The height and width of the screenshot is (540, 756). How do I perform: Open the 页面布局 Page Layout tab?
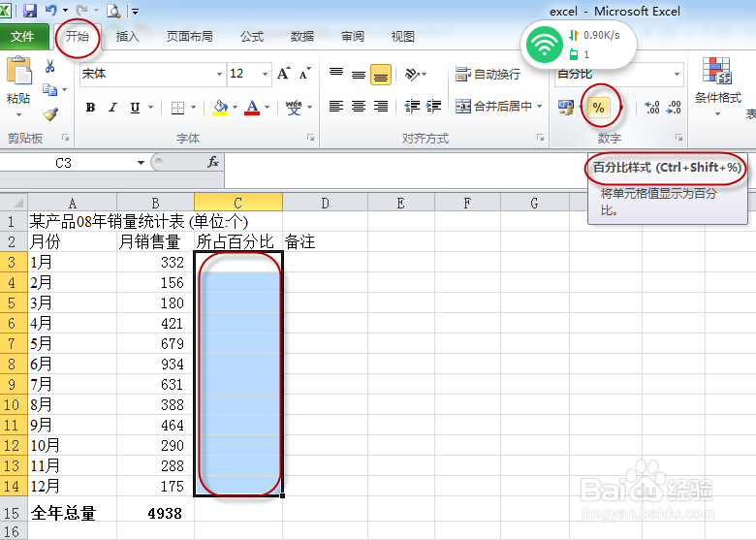tap(189, 36)
